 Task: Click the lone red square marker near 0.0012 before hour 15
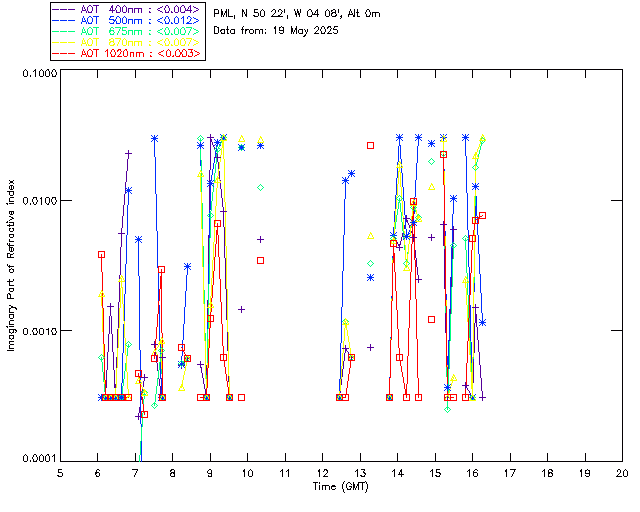[x=431, y=319]
